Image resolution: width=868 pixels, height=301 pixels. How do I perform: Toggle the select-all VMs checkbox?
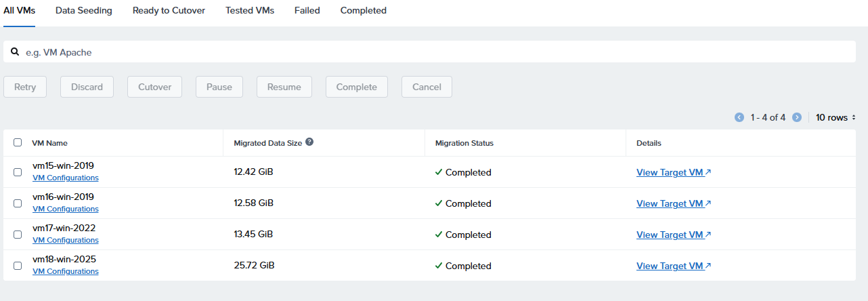pos(18,142)
